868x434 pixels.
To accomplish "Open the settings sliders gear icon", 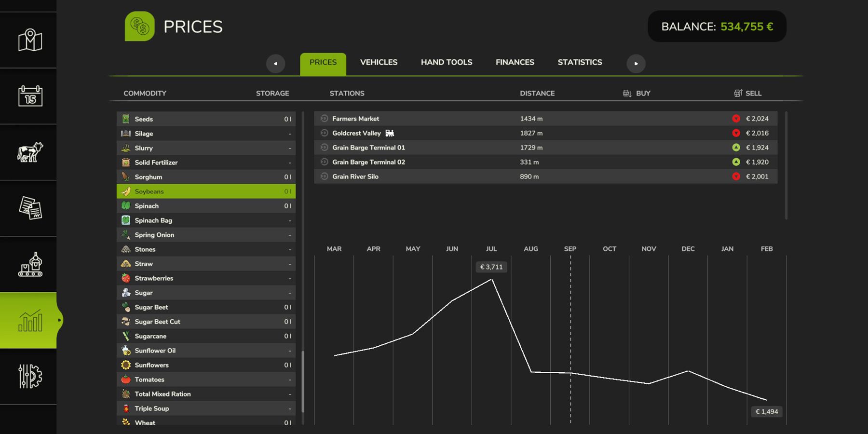I will tap(30, 376).
